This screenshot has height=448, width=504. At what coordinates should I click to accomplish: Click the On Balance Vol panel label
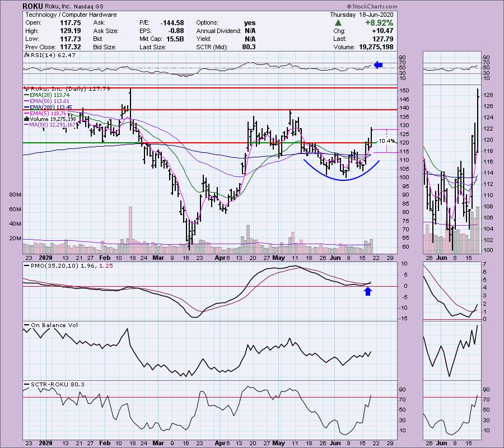(54, 325)
